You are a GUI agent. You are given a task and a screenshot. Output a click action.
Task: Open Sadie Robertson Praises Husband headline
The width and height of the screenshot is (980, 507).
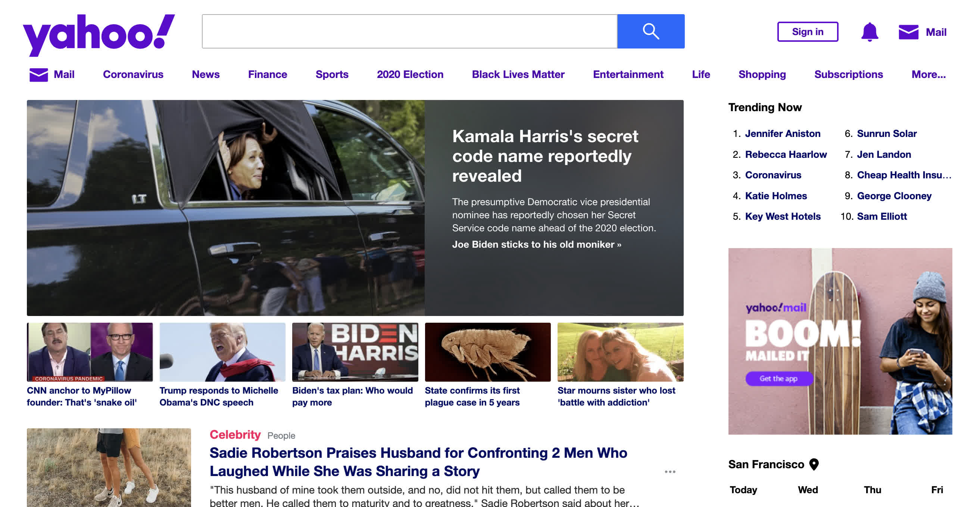tap(418, 462)
